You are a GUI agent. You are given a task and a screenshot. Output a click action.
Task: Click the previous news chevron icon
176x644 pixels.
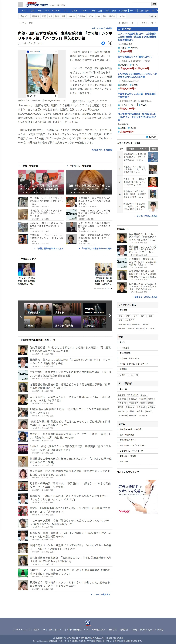click(119, 23)
